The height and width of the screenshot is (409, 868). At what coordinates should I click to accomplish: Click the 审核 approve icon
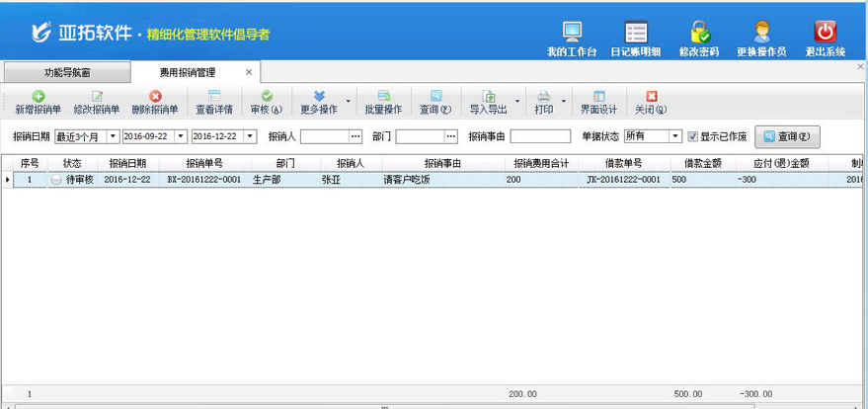(x=267, y=97)
